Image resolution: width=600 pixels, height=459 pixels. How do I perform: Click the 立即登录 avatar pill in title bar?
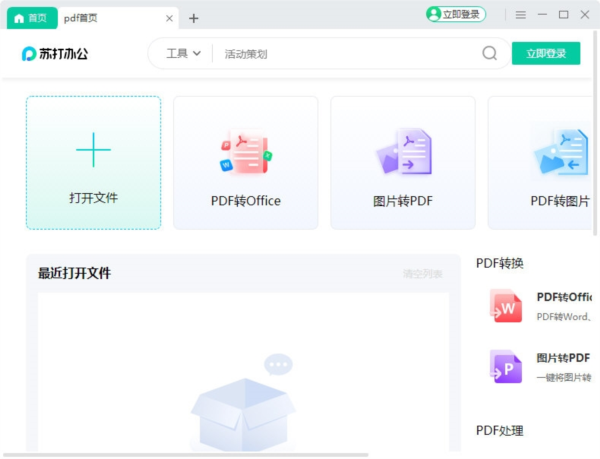tap(456, 15)
